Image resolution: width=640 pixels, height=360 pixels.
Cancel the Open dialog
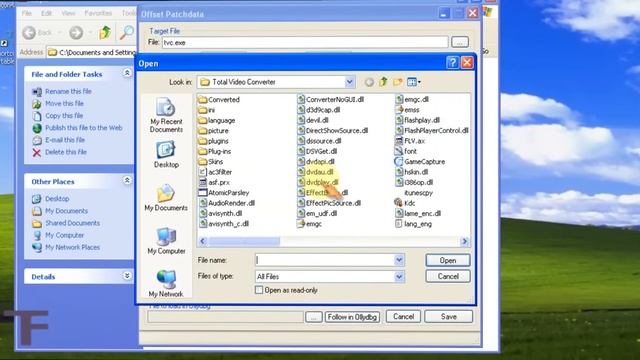pos(448,277)
